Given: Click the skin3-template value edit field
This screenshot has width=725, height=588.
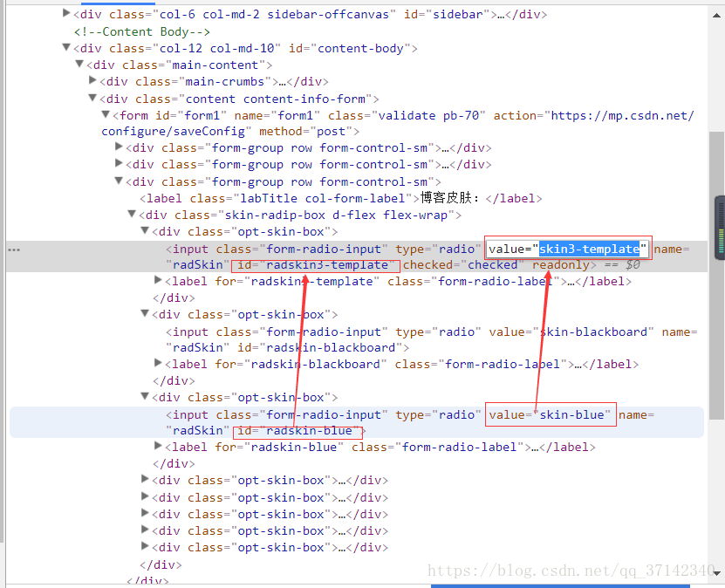Looking at the screenshot, I should 567,250.
